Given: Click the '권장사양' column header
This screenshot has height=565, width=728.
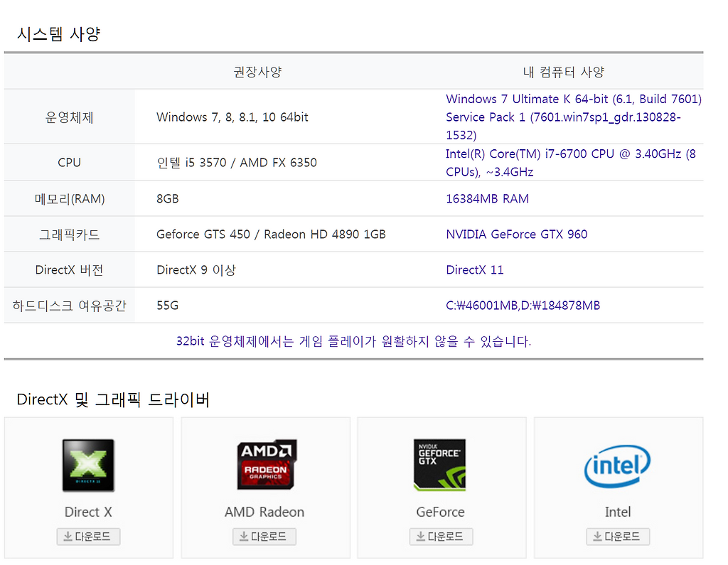Looking at the screenshot, I should [x=257, y=72].
